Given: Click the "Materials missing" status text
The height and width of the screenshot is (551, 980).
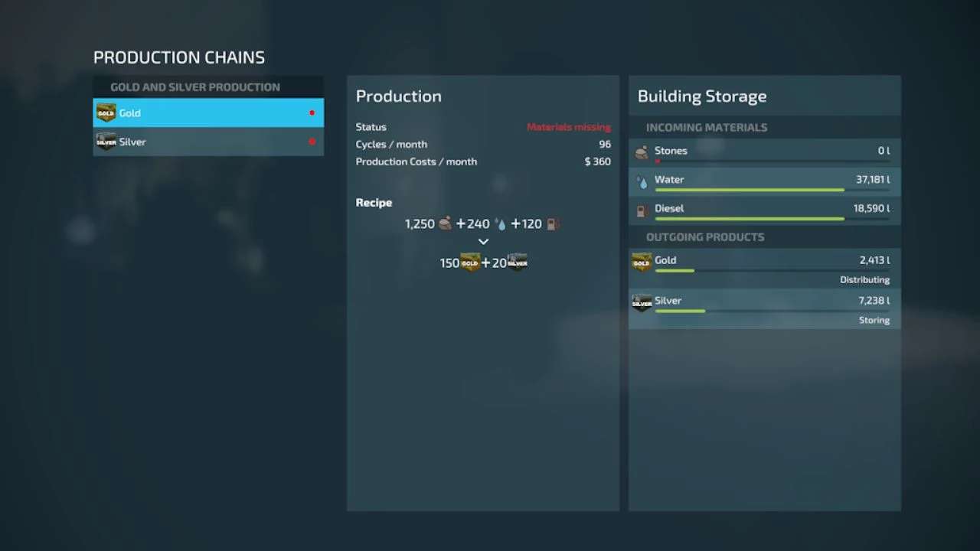Looking at the screenshot, I should [x=568, y=127].
